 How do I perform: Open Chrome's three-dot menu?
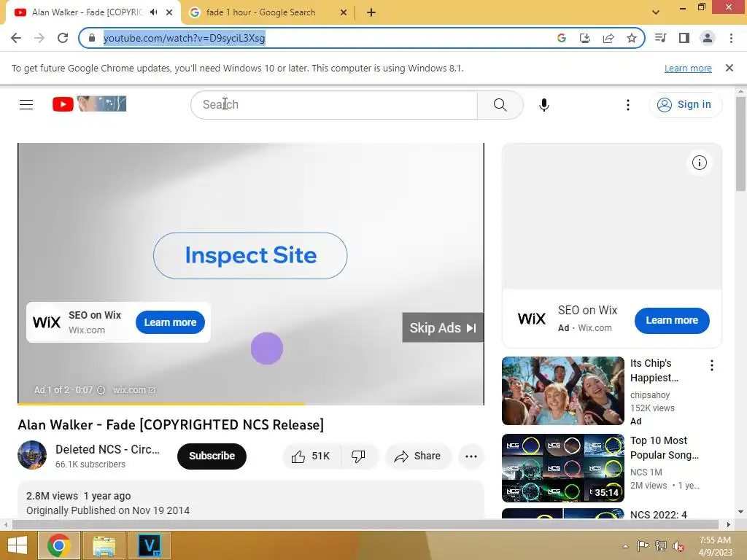click(731, 38)
